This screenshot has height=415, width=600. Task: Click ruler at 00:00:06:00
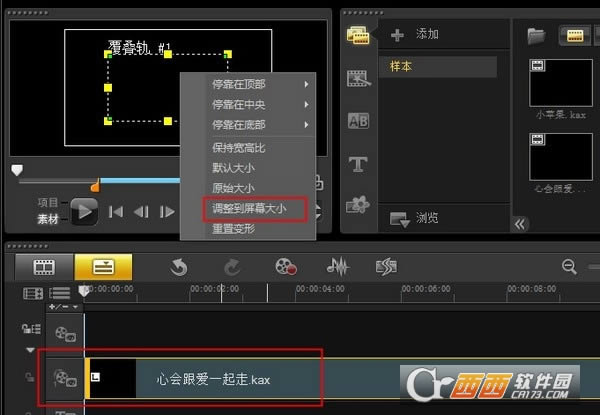pos(426,289)
